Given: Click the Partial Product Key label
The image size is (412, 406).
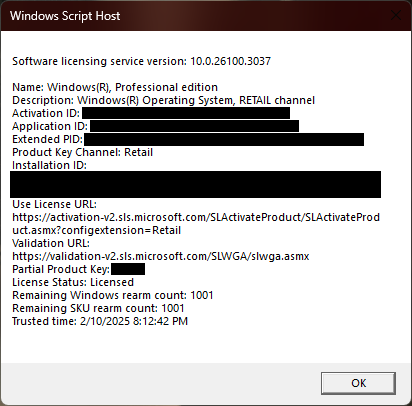Looking at the screenshot, I should [x=61, y=269].
